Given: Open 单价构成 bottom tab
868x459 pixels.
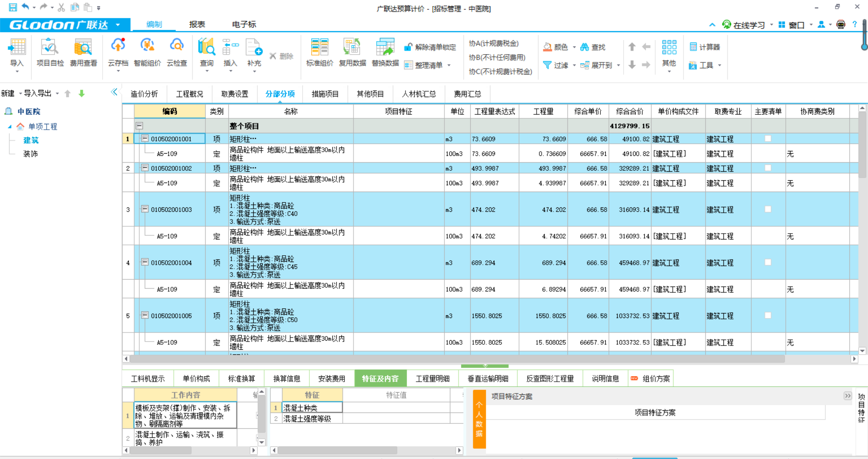Looking at the screenshot, I should coord(196,379).
